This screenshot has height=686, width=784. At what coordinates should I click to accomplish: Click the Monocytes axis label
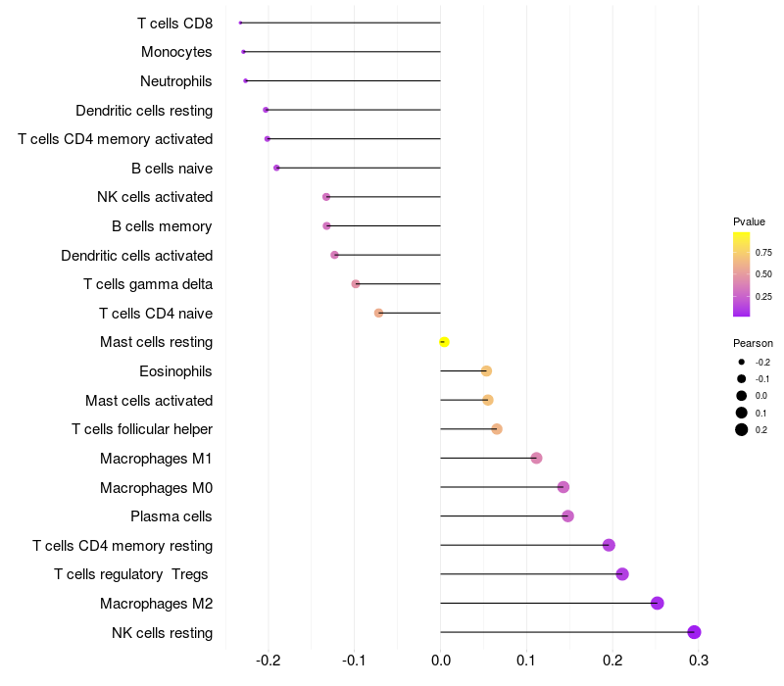(176, 52)
